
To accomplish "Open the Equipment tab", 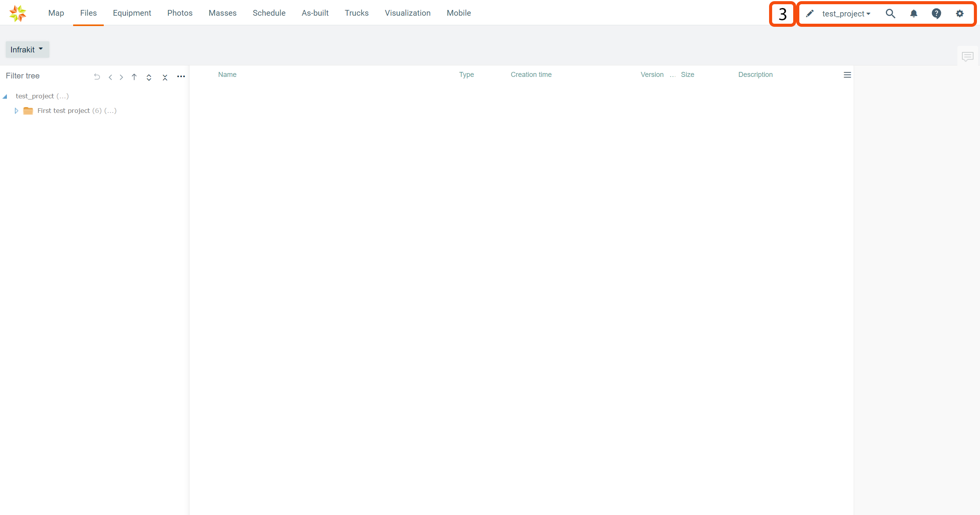I will point(132,13).
